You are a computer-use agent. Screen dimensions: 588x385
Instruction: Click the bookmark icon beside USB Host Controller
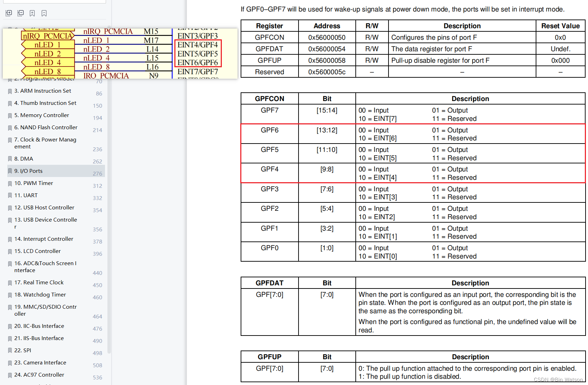click(10, 208)
